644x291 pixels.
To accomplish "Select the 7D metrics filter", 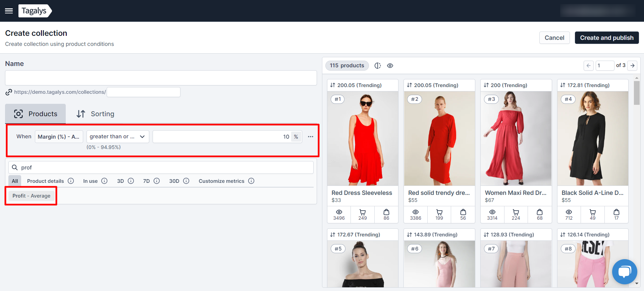I will (147, 181).
